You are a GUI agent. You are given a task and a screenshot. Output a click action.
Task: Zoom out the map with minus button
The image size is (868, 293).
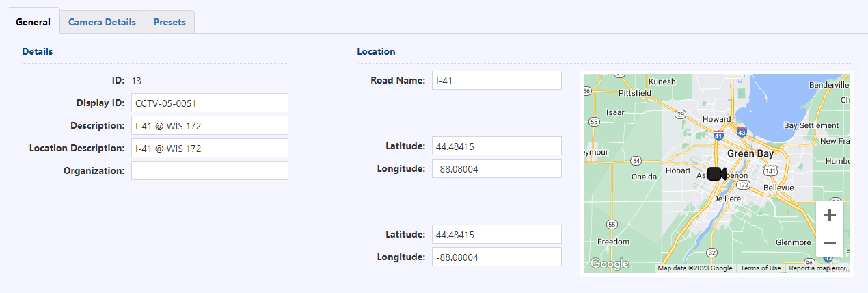(x=830, y=243)
